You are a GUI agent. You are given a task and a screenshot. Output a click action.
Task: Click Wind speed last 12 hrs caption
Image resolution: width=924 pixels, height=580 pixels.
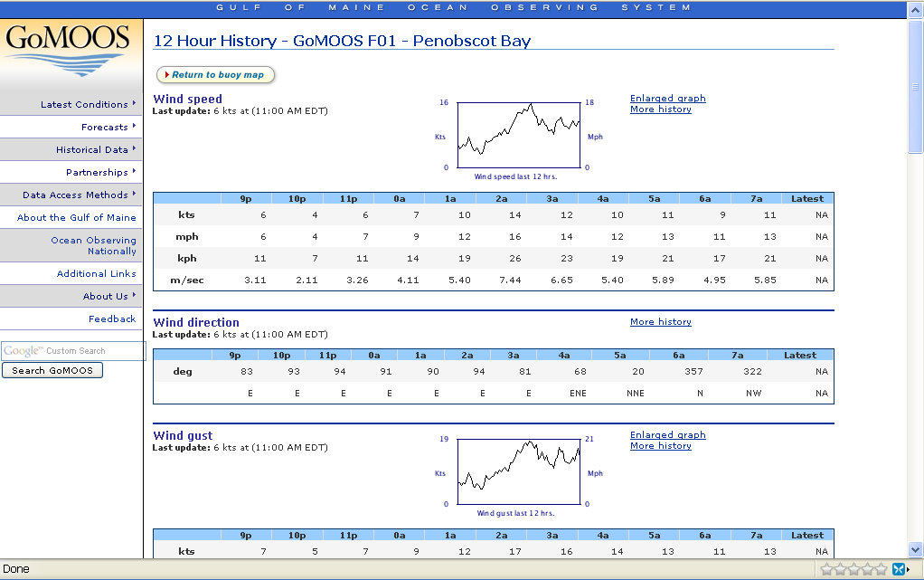point(515,176)
